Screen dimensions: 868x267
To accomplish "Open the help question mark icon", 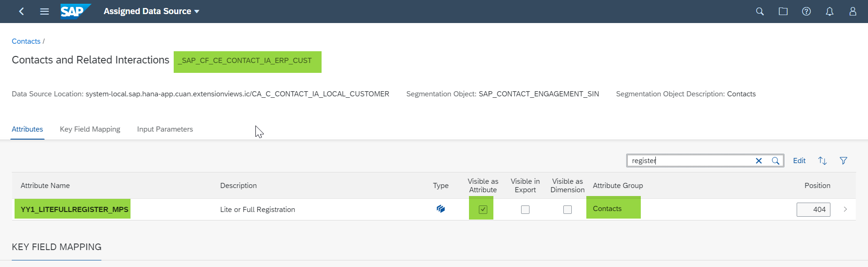I will point(806,11).
